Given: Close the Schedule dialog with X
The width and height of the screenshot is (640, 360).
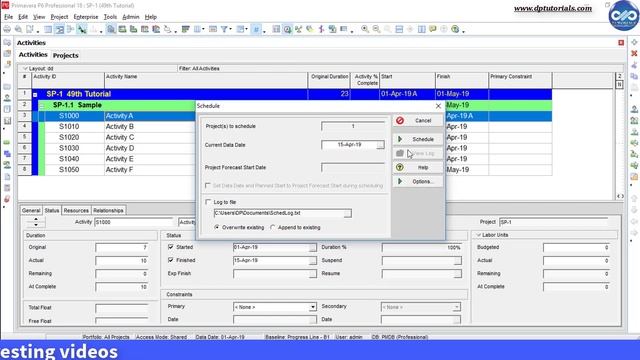Looking at the screenshot, I should click(x=438, y=106).
